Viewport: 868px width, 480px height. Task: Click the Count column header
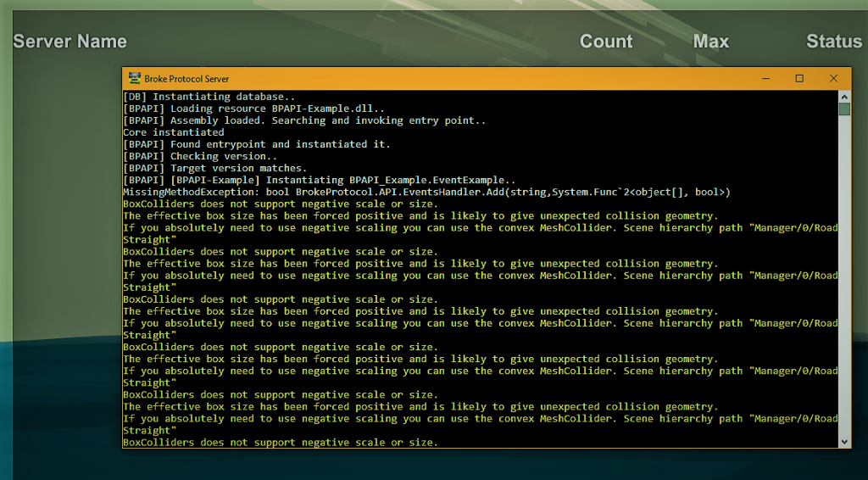[x=606, y=42]
